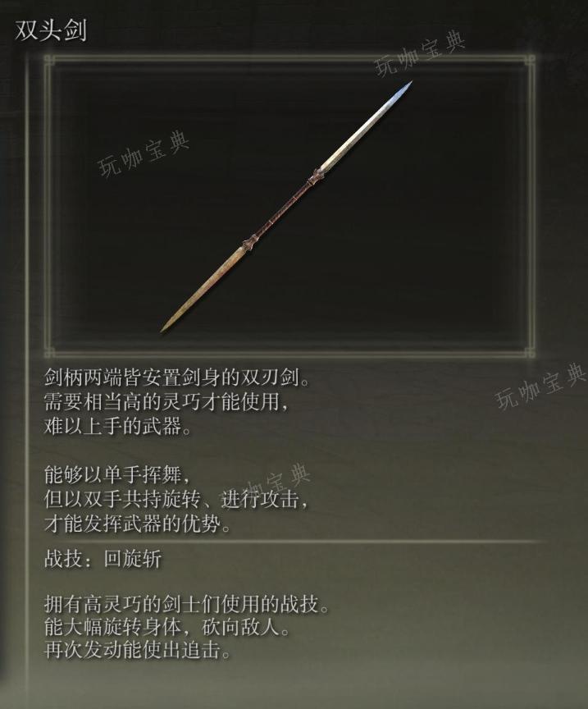Click the line 再次发动能使出追击

138,650
